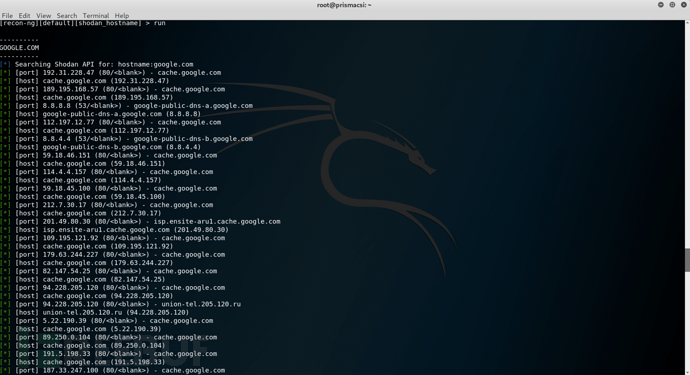Click the '[host] cache.google.com (59.18.45.100)' line
This screenshot has height=375, width=690.
[83, 197]
